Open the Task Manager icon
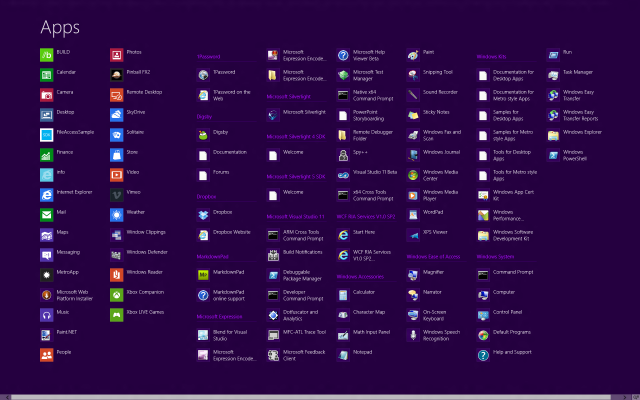Screen dimensions: 640x400 (x=553, y=75)
